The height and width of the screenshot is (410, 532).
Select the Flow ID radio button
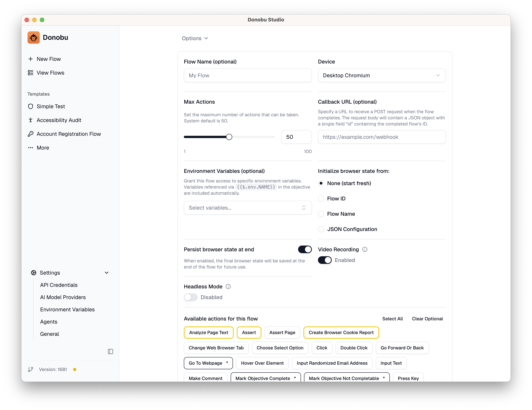tap(321, 198)
